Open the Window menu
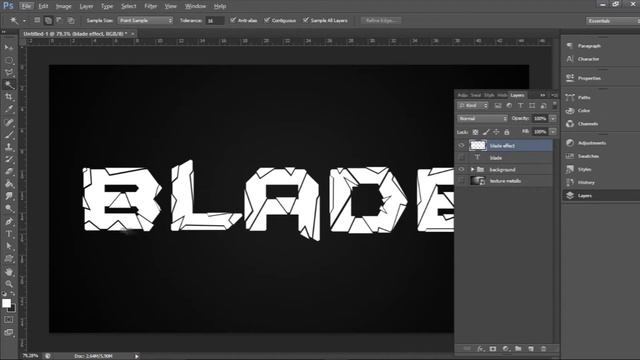640x360 pixels. (195, 6)
